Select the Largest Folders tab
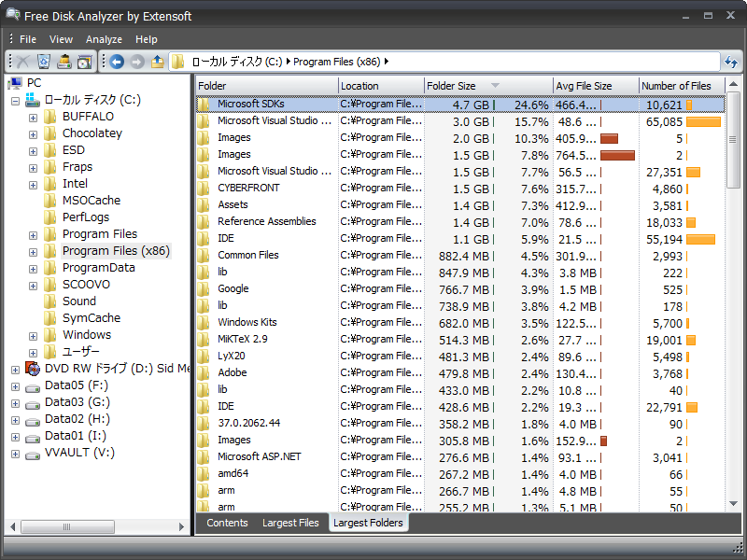This screenshot has height=560, width=747. [368, 523]
